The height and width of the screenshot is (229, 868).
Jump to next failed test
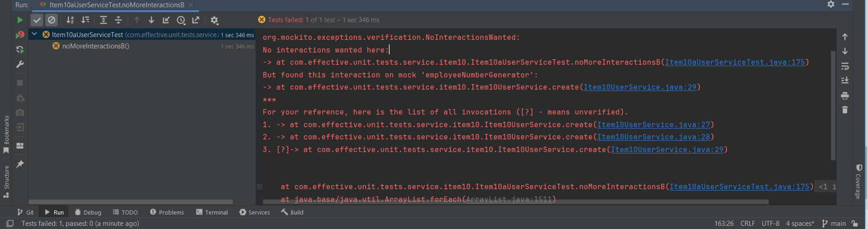click(x=151, y=20)
